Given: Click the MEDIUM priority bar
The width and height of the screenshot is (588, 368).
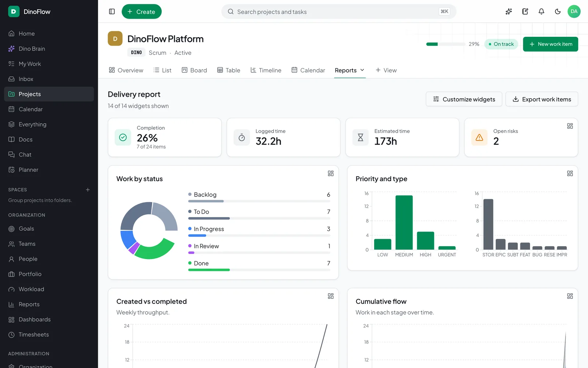Looking at the screenshot, I should pos(404,222).
